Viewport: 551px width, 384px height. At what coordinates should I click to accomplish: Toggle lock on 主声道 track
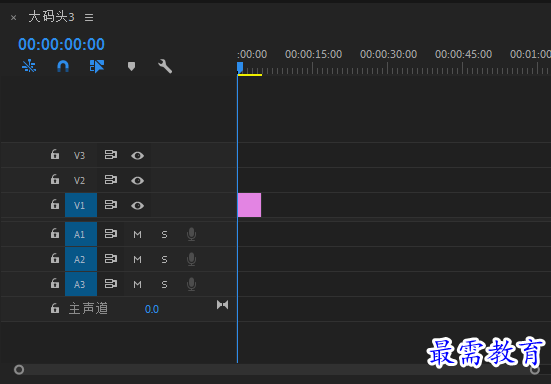pyautogui.click(x=55, y=308)
